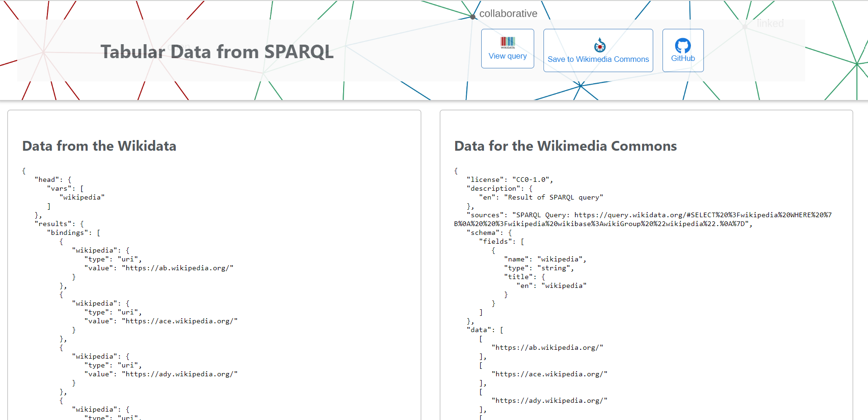
Task: Click the "data" key in Commons JSON
Action: point(479,330)
